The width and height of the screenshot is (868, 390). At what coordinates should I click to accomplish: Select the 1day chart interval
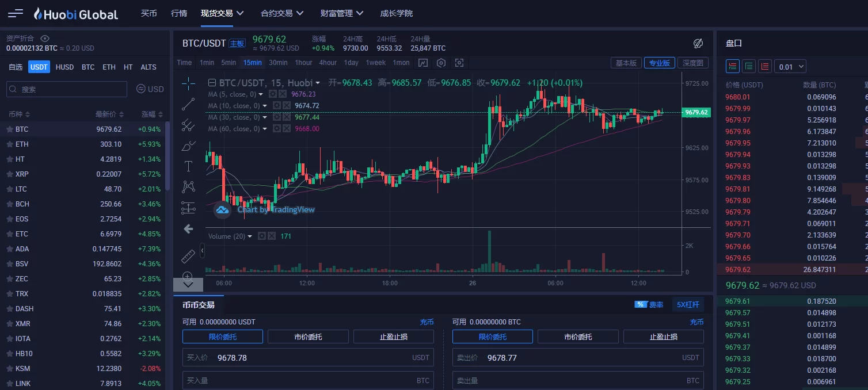coord(351,63)
